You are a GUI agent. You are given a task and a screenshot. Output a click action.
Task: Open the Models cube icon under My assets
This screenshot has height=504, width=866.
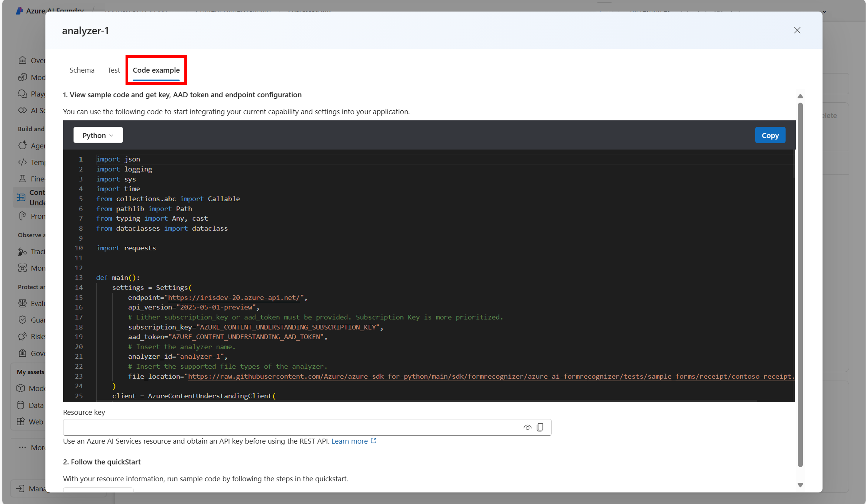point(21,388)
